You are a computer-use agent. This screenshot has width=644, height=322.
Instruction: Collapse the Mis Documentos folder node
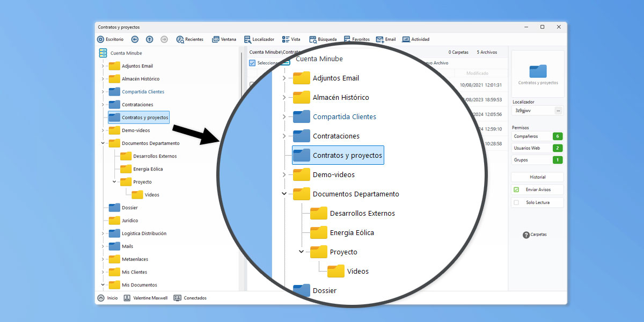[x=103, y=285]
